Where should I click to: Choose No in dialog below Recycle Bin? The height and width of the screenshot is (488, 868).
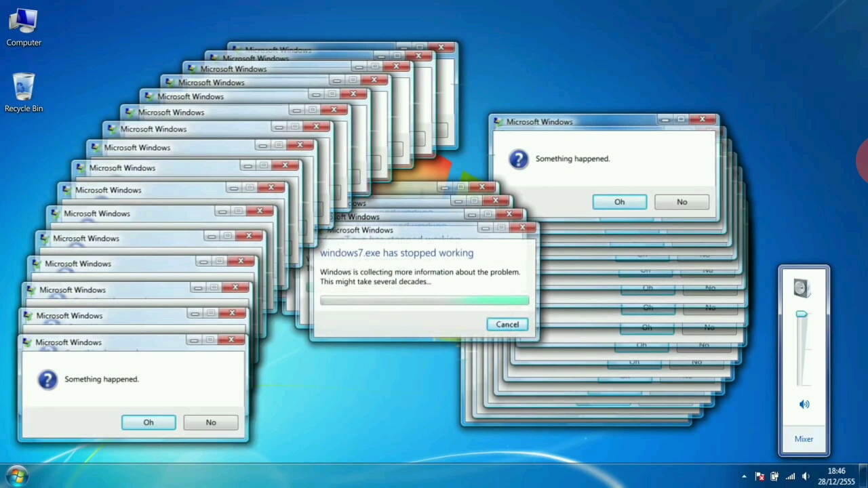(211, 422)
